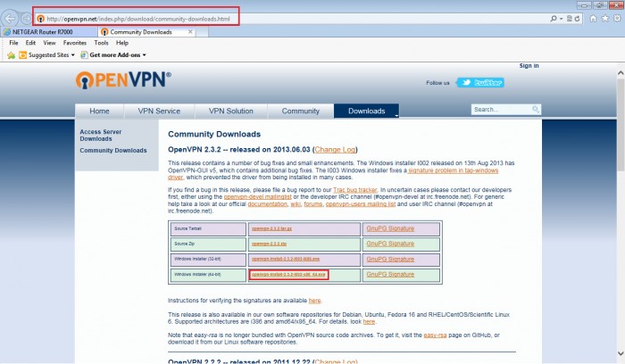The height and width of the screenshot is (364, 625).
Task: Open Community Downloads sidebar link
Action: (113, 150)
